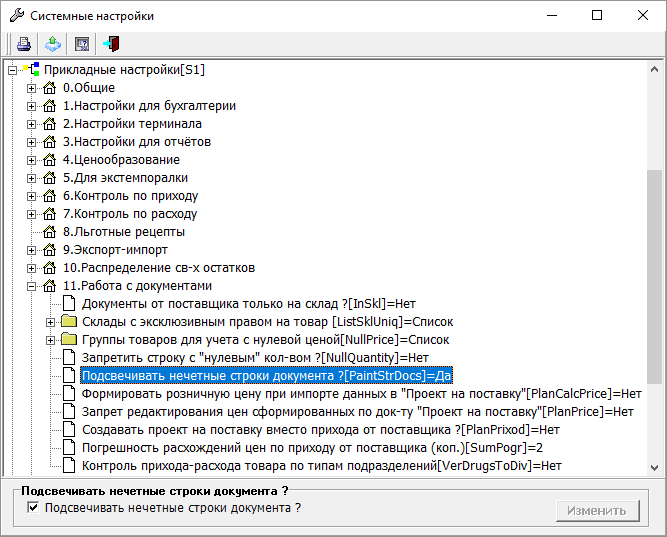Select 8.Льготные рецепты tree item

click(x=124, y=232)
